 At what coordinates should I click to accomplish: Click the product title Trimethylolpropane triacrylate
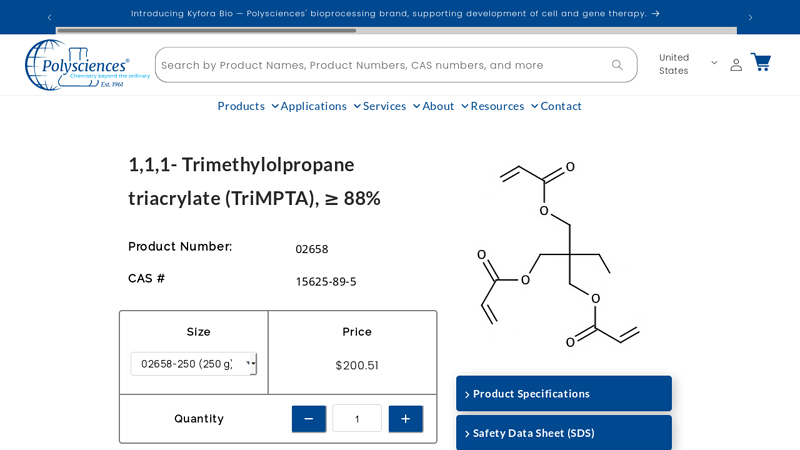point(254,181)
